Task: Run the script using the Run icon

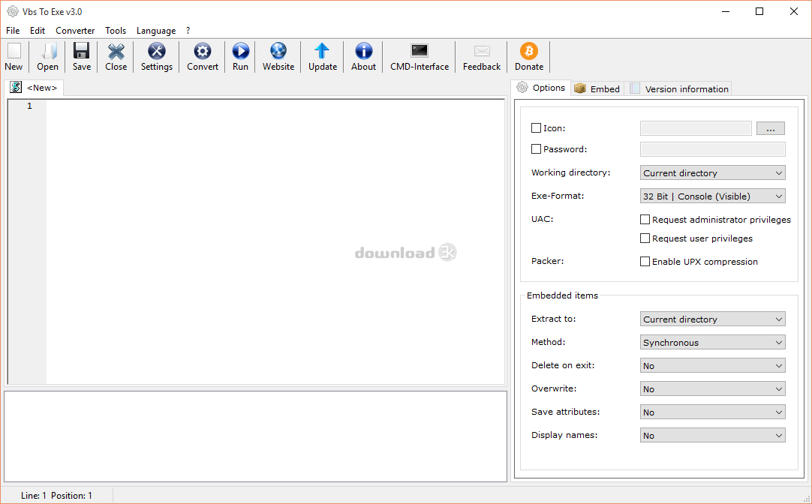Action: 240,56
